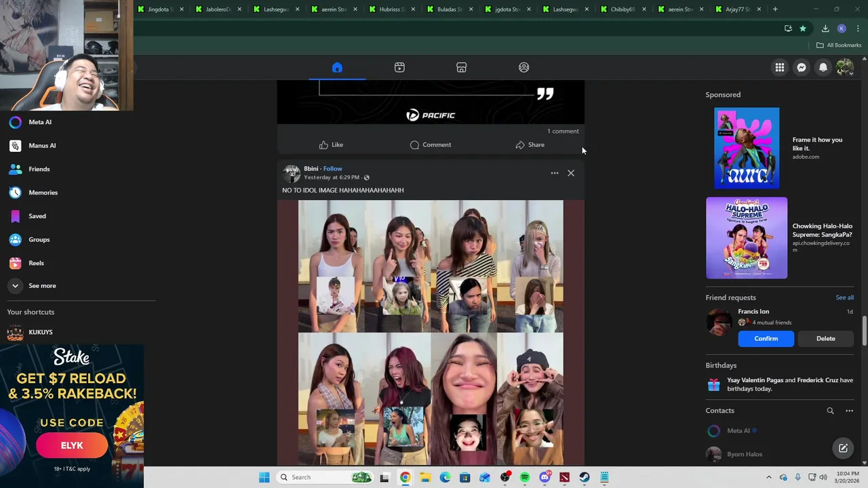Image resolution: width=868 pixels, height=488 pixels.
Task: Open the post timestamp Yesterday at 6:29 PM
Action: pos(331,178)
